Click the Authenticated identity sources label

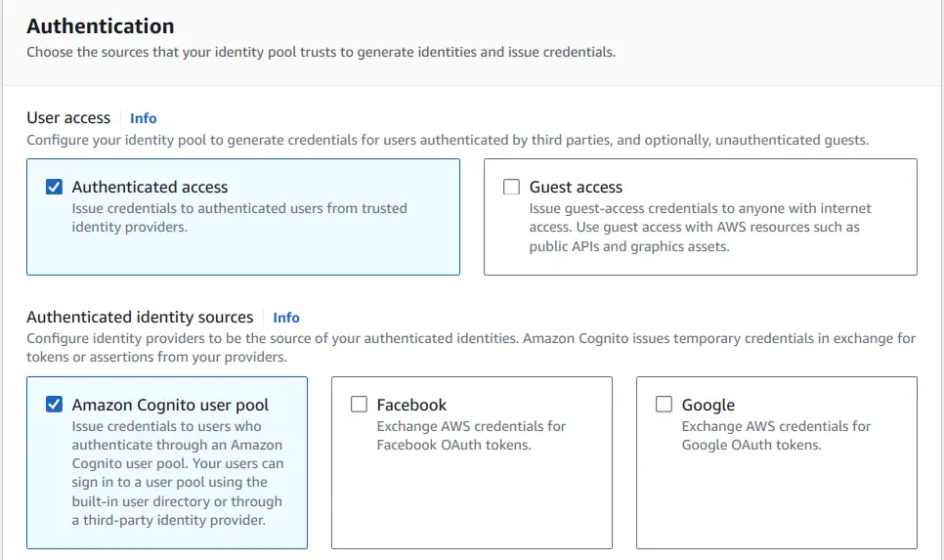(140, 318)
